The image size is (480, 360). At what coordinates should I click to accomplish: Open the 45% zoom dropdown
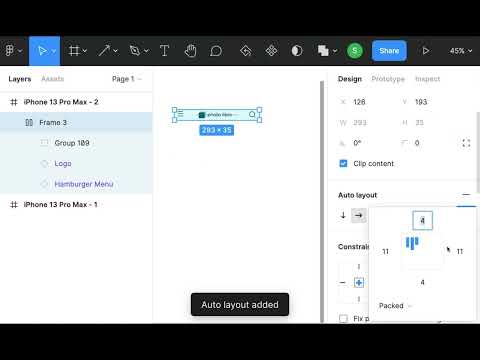(461, 51)
